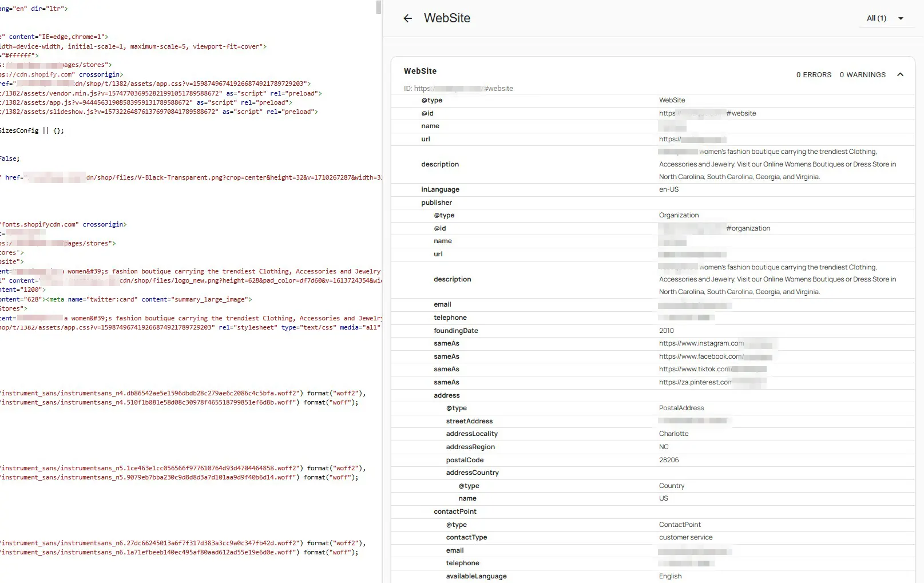Select the WebSite card heading

(420, 71)
